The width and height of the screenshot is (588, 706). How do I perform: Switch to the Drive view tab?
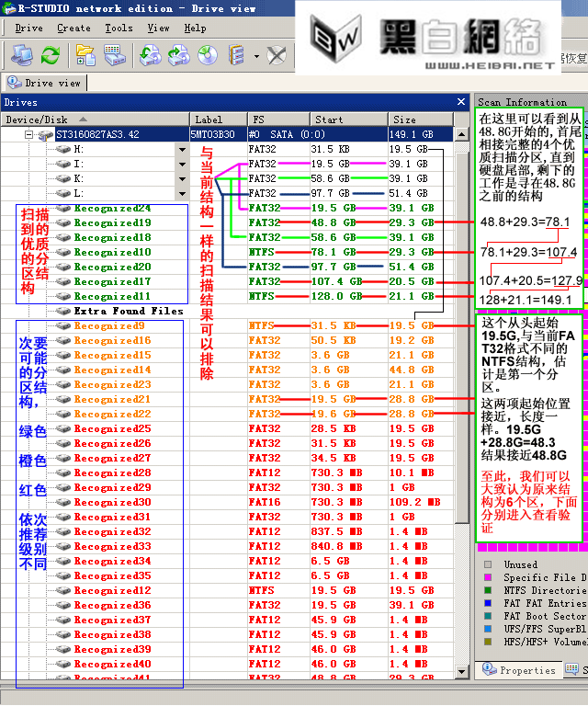tap(44, 83)
